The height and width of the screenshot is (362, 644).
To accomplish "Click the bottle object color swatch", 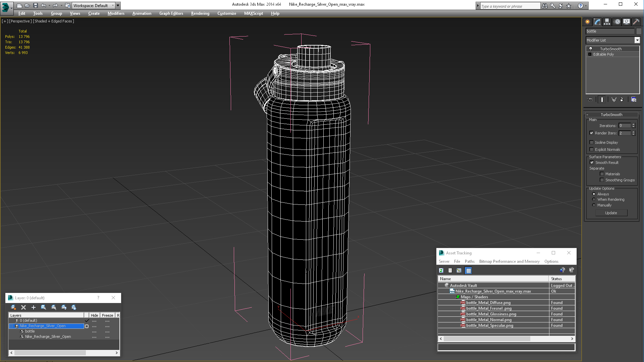I will (638, 31).
